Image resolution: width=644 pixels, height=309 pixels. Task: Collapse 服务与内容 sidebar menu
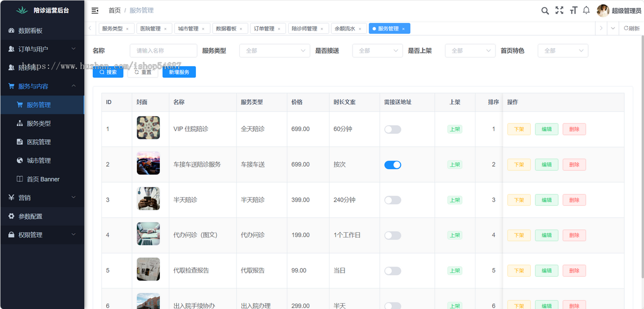[42, 86]
